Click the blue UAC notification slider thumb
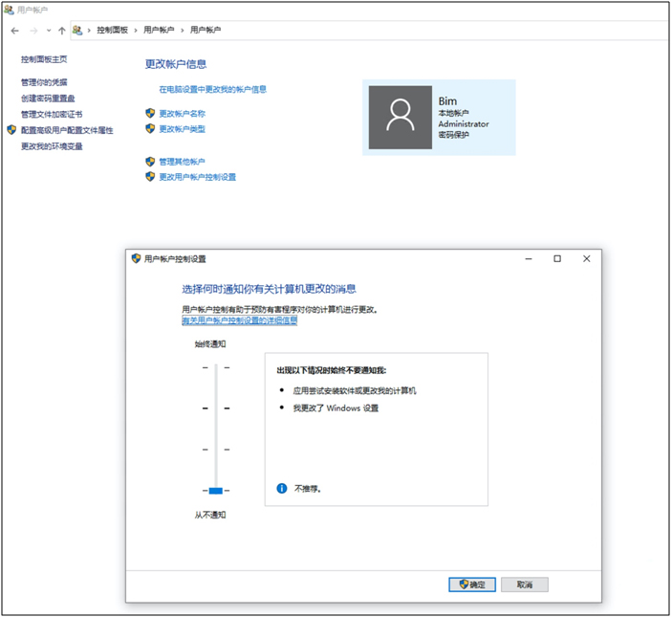This screenshot has height=617, width=672. (215, 490)
